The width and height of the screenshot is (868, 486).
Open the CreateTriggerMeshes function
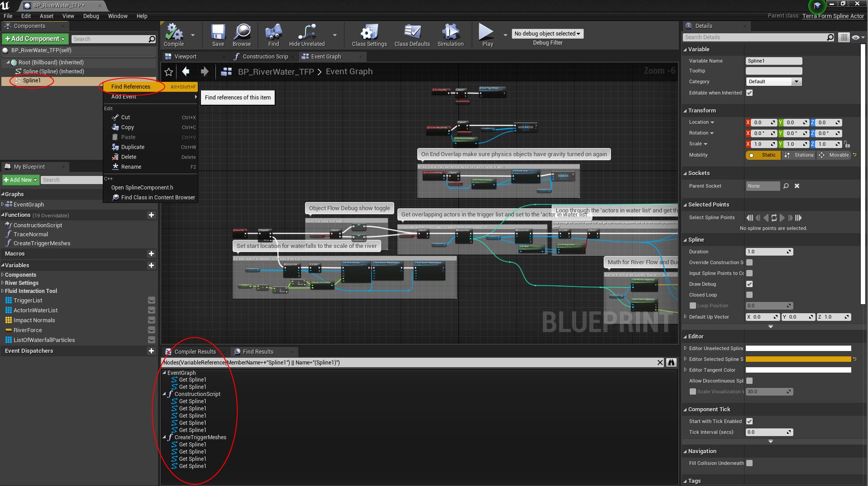[42, 243]
